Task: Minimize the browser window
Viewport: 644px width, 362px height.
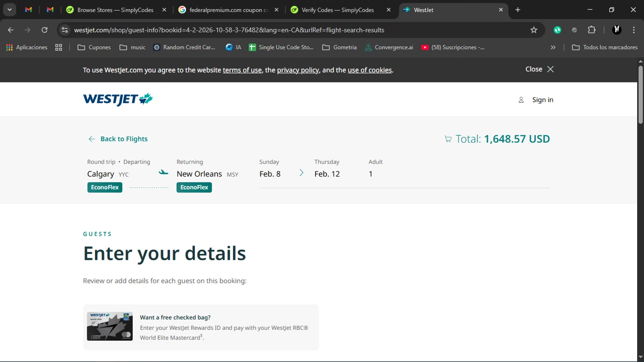Action: (x=590, y=9)
